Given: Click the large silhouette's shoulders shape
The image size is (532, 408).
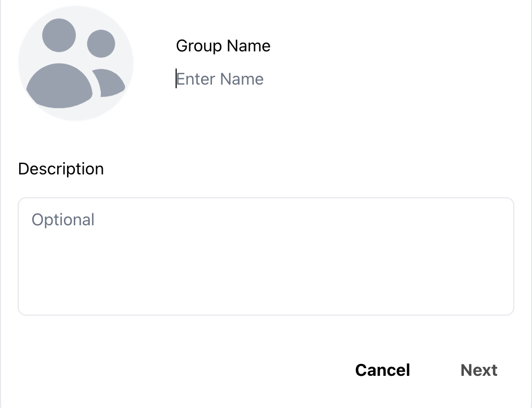Looking at the screenshot, I should coord(59,86).
